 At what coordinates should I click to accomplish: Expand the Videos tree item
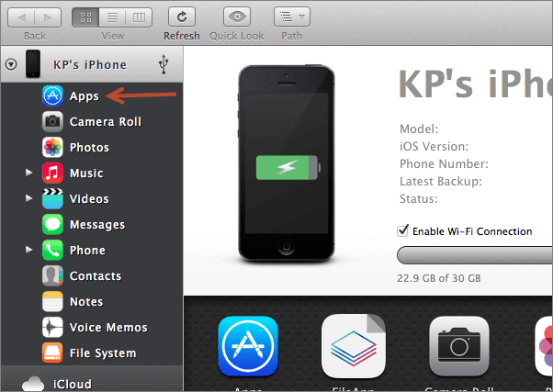pos(28,198)
